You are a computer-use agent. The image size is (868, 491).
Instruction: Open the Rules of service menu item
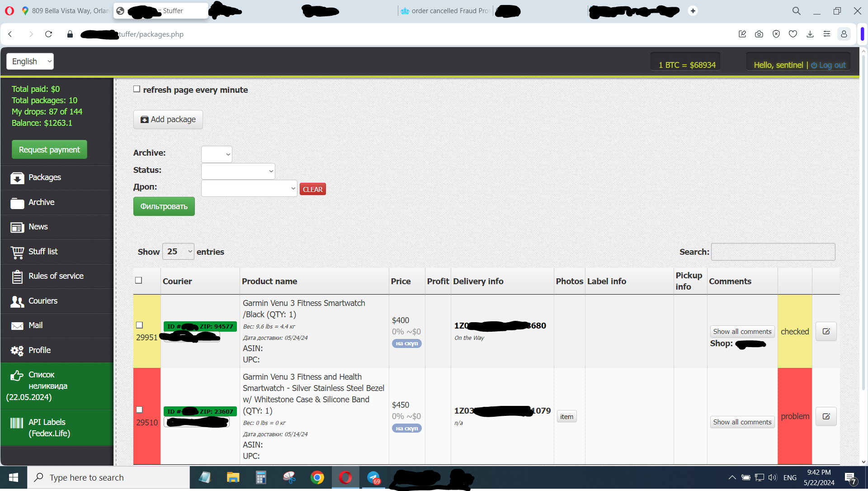[57, 276]
